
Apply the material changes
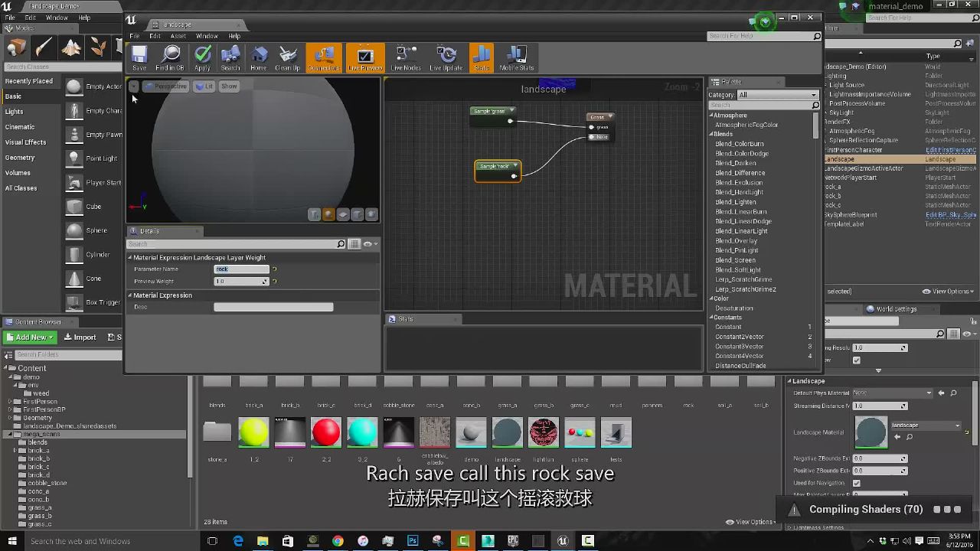click(x=202, y=58)
